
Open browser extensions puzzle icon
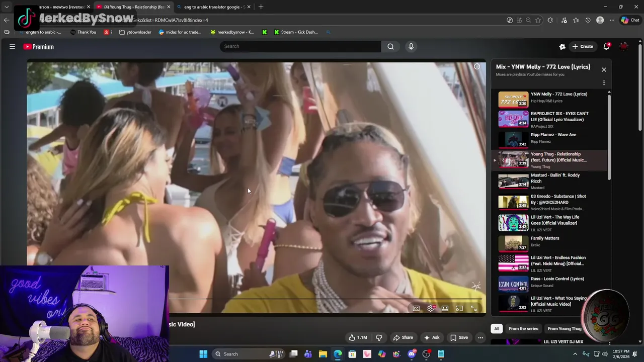coord(550,20)
